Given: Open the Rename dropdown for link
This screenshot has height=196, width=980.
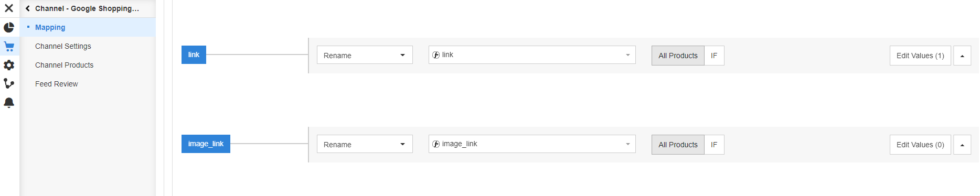Looking at the screenshot, I should 365,55.
